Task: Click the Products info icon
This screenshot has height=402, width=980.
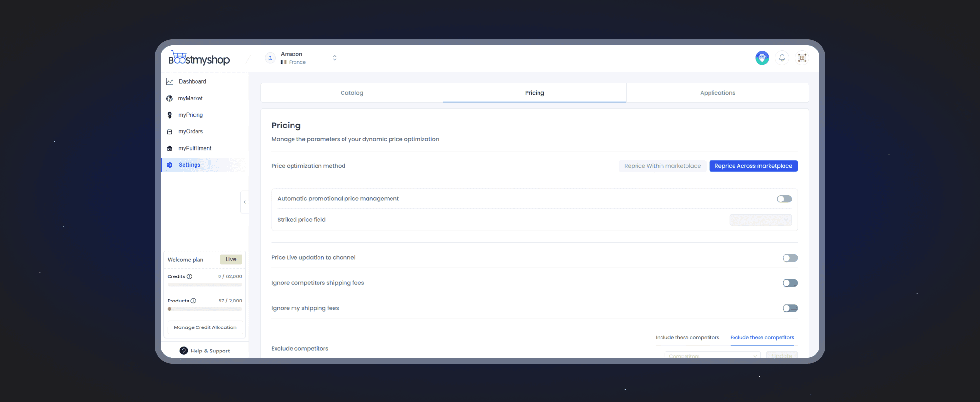Action: point(193,301)
